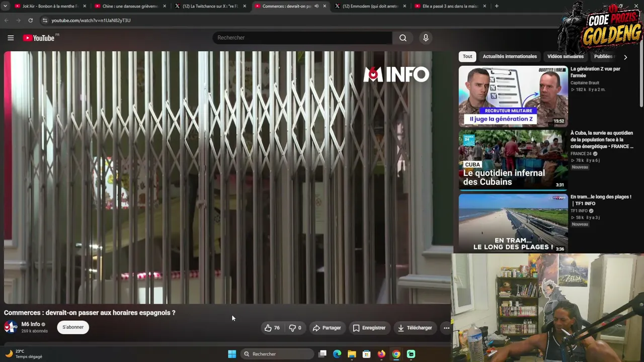Image resolution: width=644 pixels, height=362 pixels.
Task: Click the 'Il juge la génération Z' thumbnail
Action: tap(513, 96)
